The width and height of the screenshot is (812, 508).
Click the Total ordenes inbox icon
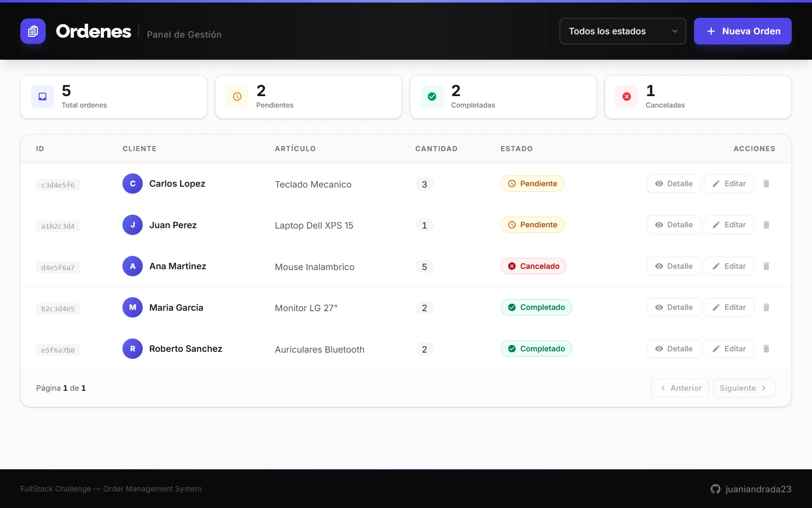42,97
